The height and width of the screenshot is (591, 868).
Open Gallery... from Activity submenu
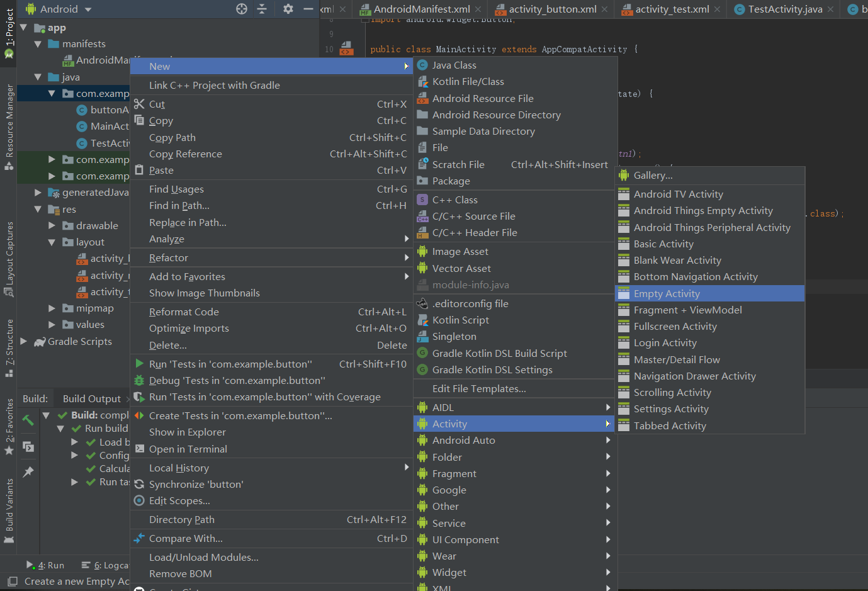point(710,175)
